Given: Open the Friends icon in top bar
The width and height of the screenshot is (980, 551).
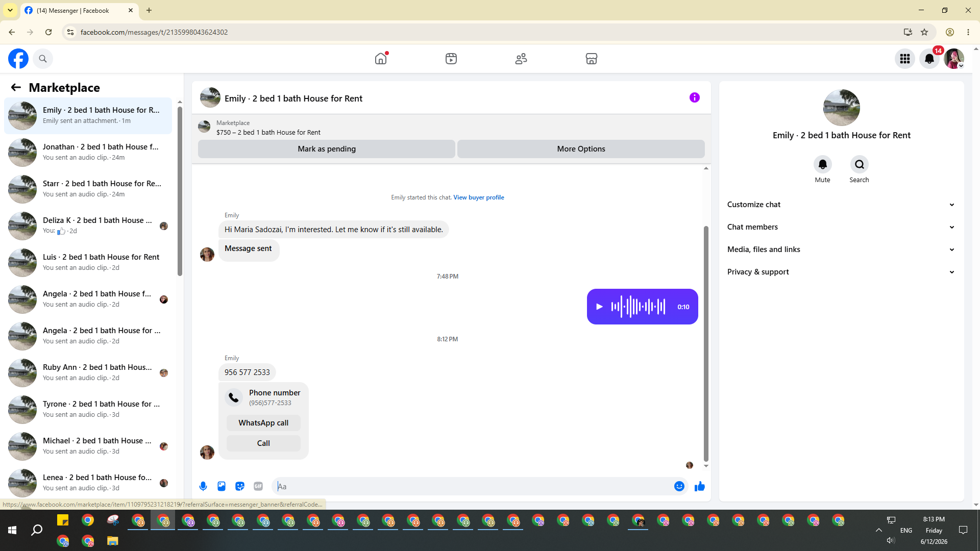Looking at the screenshot, I should pyautogui.click(x=521, y=59).
